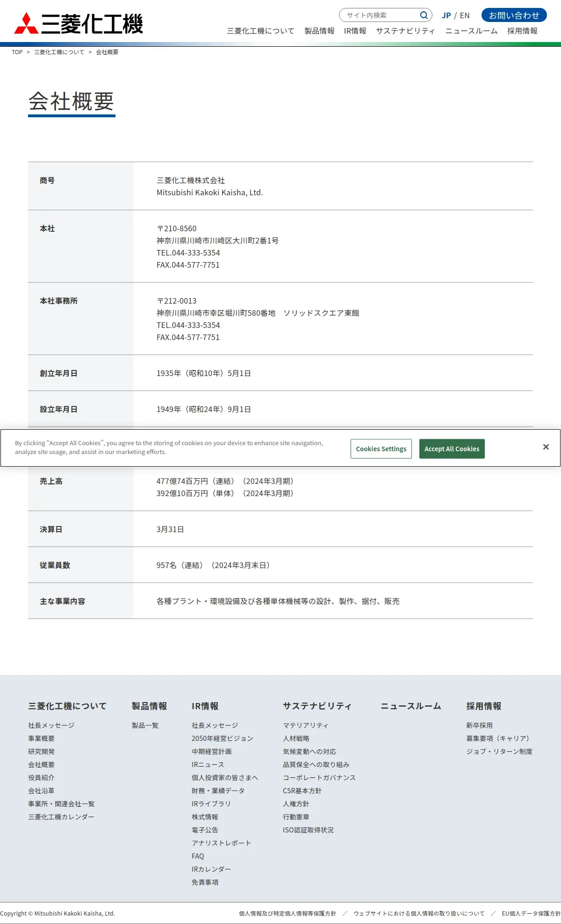The width and height of the screenshot is (561, 924).
Task: Open 研究開発 footer link
Action: pyautogui.click(x=41, y=752)
